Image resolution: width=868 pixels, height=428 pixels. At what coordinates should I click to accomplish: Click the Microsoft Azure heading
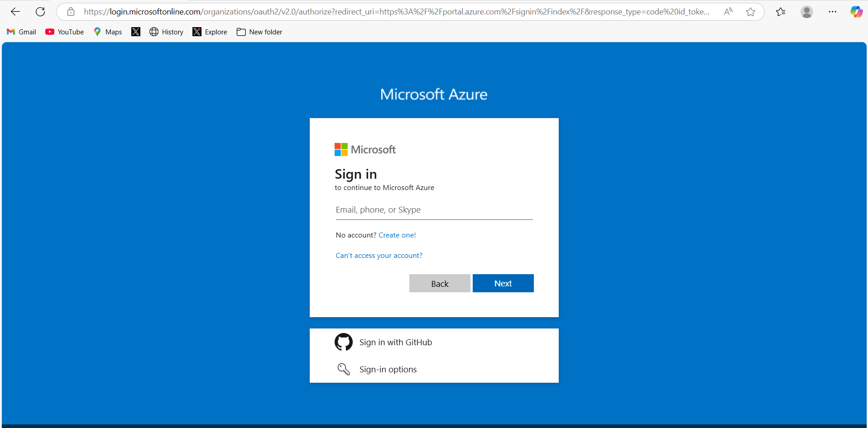click(434, 94)
